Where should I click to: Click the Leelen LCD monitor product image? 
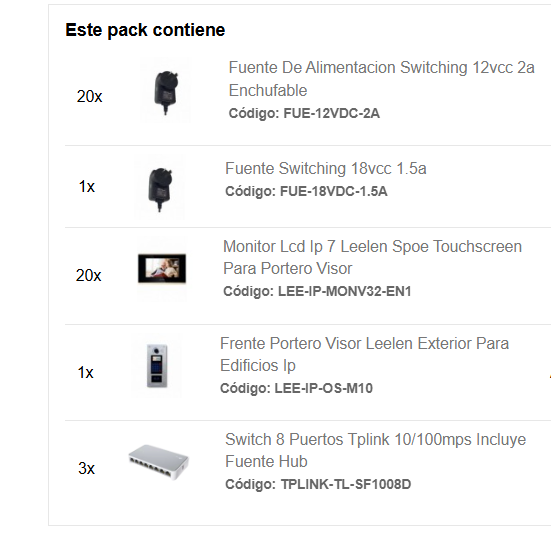(162, 269)
